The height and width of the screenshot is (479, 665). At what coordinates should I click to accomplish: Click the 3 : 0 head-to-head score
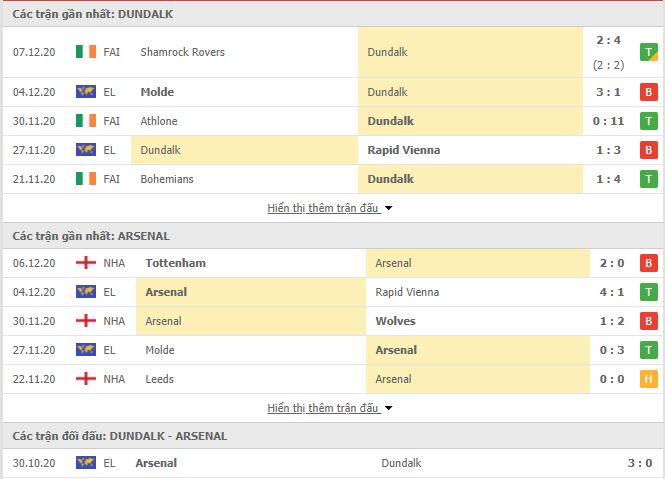point(640,462)
